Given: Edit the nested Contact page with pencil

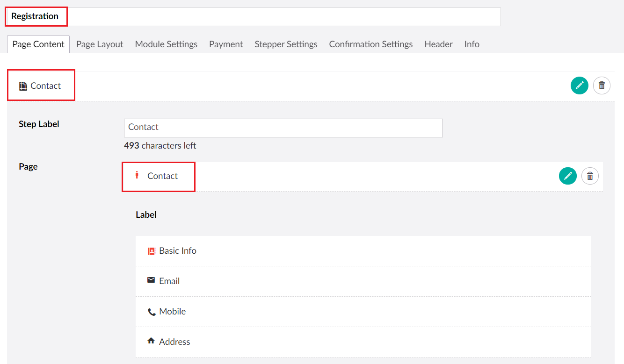Looking at the screenshot, I should pyautogui.click(x=567, y=176).
